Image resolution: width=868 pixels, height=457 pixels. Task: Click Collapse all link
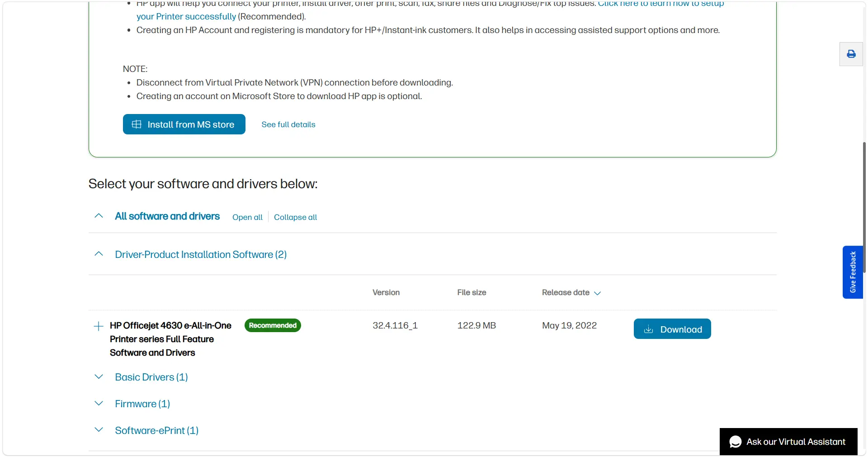(296, 217)
